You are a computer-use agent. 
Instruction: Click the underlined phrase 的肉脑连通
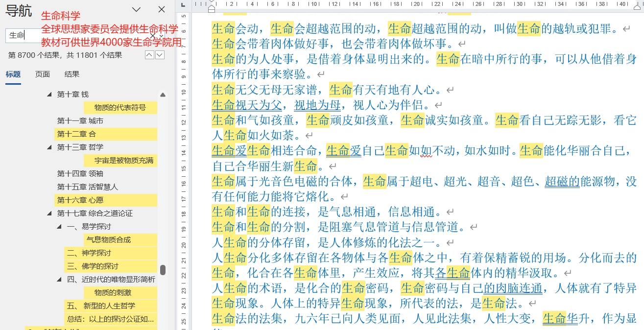click(513, 287)
